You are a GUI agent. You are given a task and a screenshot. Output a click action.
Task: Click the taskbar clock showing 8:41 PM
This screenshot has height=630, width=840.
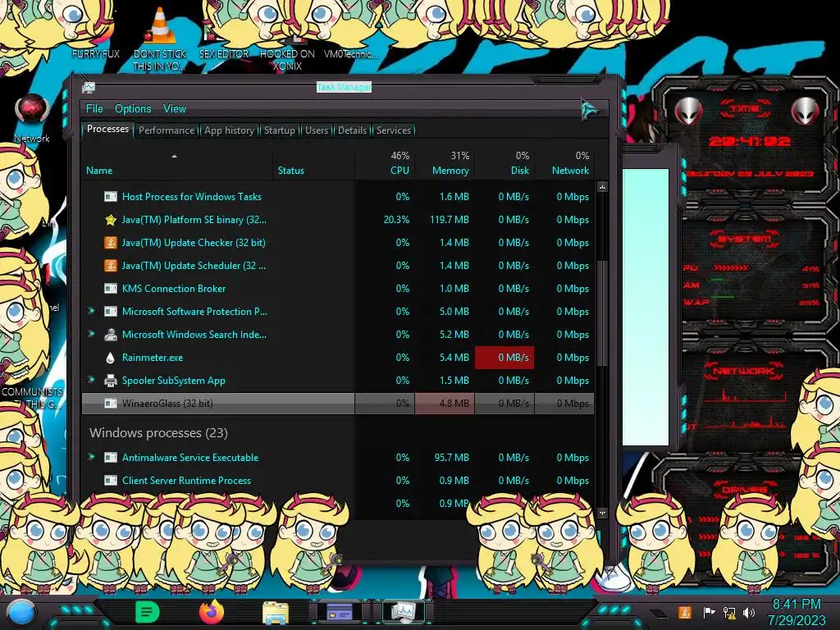[x=796, y=612]
